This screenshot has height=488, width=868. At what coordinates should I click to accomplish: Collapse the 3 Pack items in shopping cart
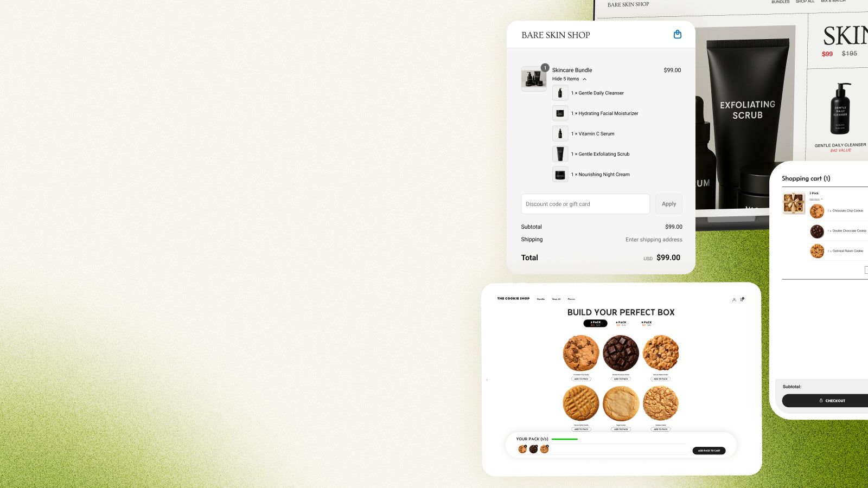pyautogui.click(x=816, y=199)
